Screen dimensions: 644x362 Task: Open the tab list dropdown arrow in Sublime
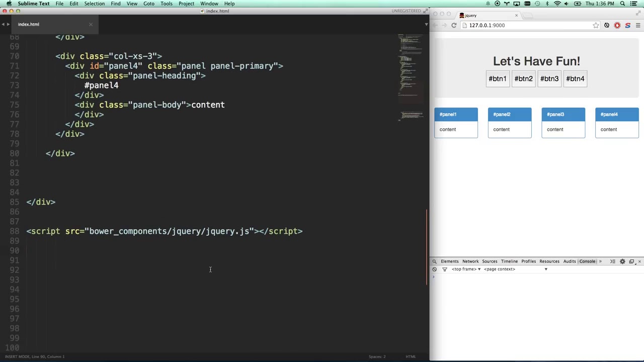(x=426, y=24)
